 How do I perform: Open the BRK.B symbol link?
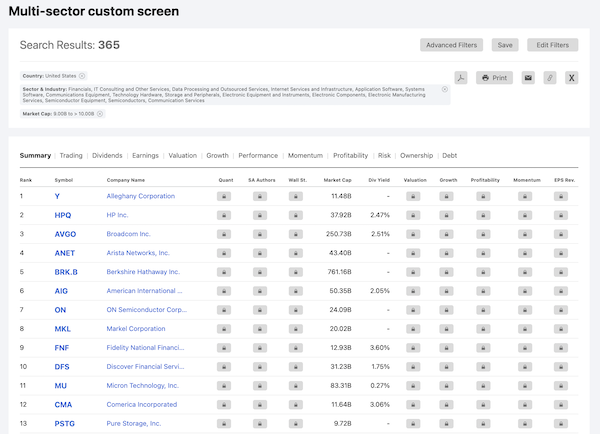pos(66,272)
